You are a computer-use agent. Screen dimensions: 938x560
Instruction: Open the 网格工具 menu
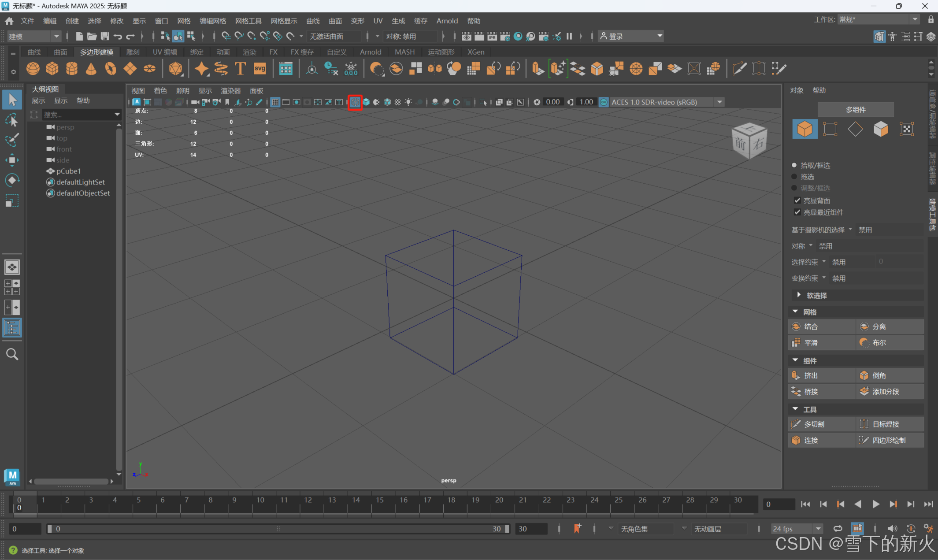pyautogui.click(x=248, y=21)
